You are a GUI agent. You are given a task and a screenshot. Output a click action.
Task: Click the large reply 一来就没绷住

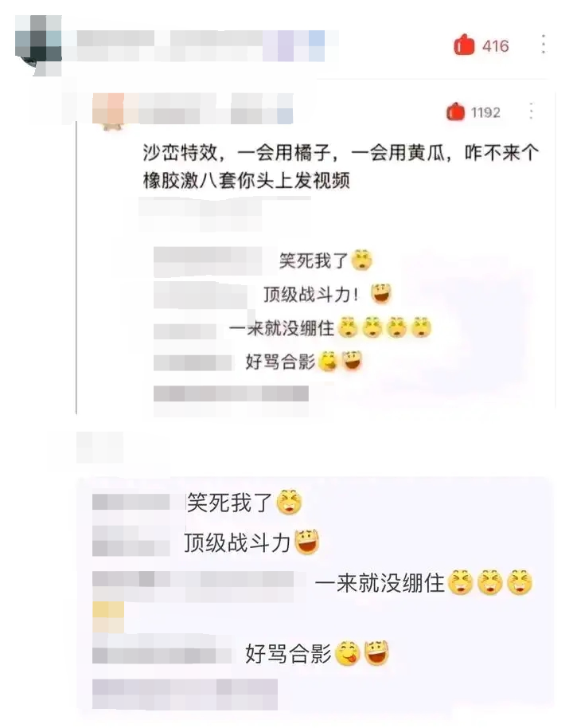[380, 583]
